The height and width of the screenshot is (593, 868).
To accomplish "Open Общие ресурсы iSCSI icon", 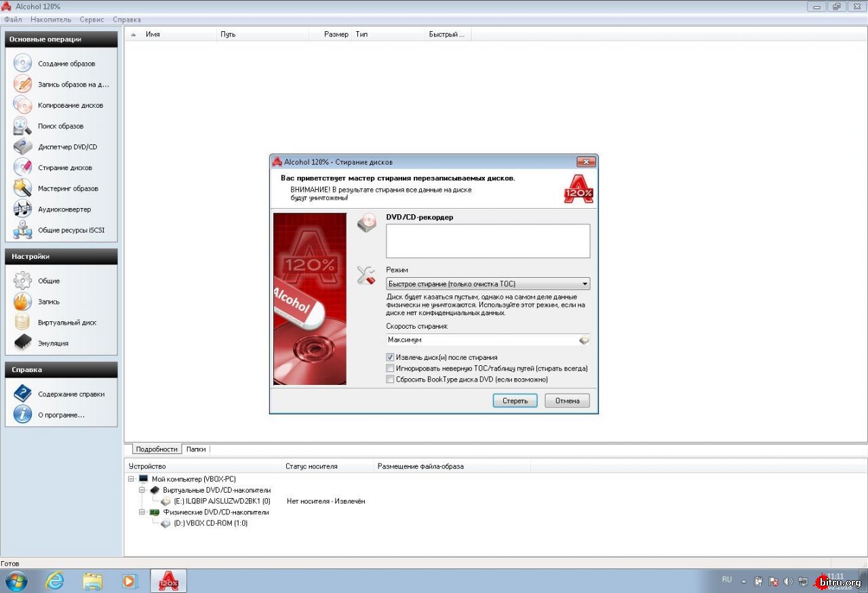I will pos(22,230).
